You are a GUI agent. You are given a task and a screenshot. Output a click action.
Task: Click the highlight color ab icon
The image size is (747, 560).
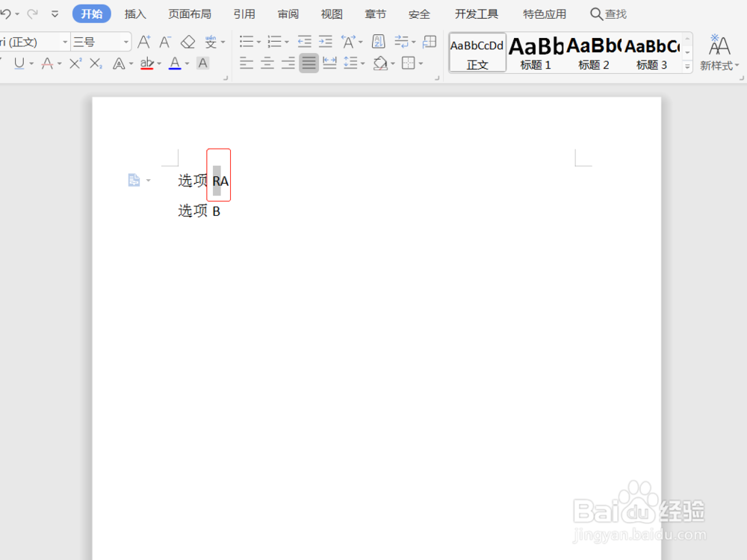tap(146, 63)
